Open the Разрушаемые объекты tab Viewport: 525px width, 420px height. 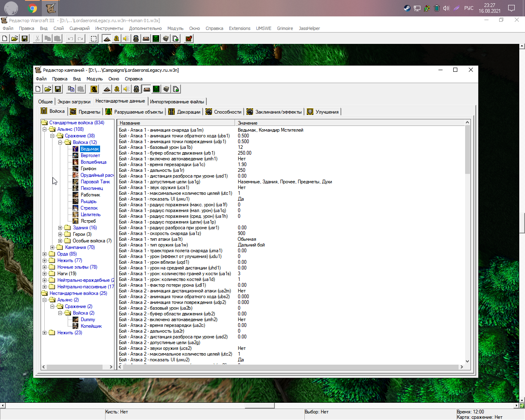(135, 112)
